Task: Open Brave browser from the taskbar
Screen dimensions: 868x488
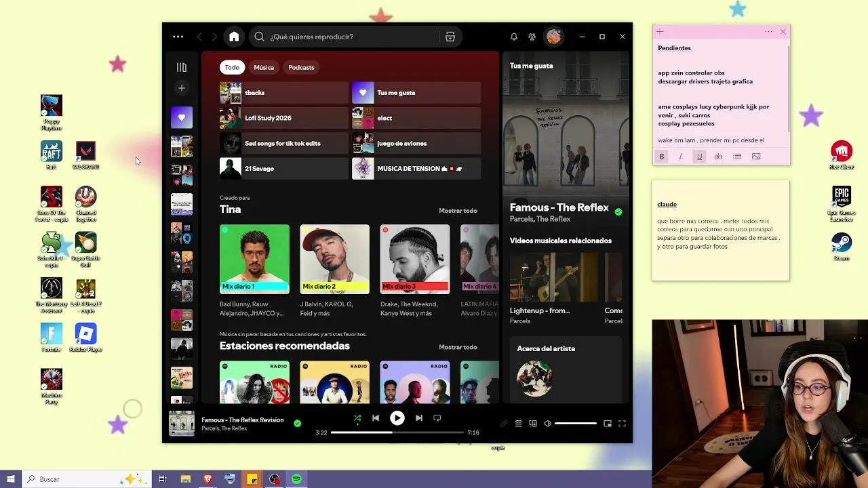Action: pyautogui.click(x=208, y=479)
